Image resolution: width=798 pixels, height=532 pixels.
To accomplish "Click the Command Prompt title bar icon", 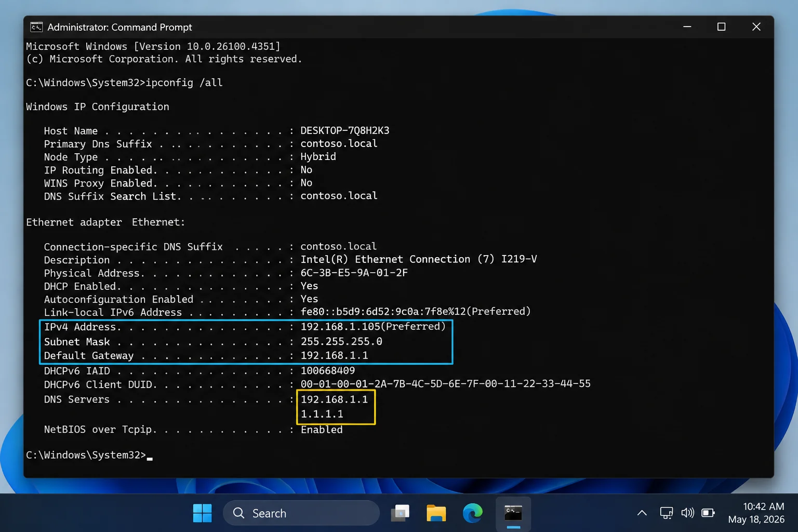I will tap(36, 27).
